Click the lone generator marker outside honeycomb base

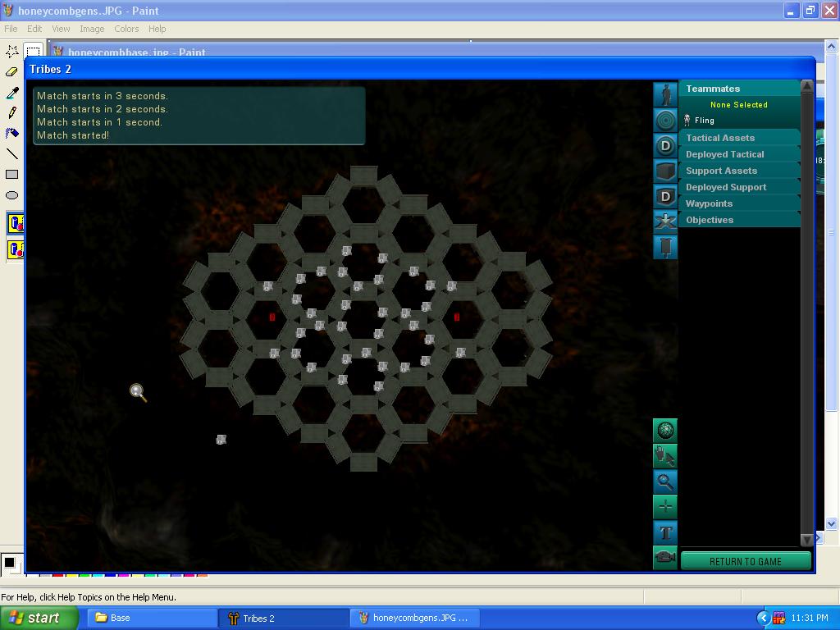(221, 440)
